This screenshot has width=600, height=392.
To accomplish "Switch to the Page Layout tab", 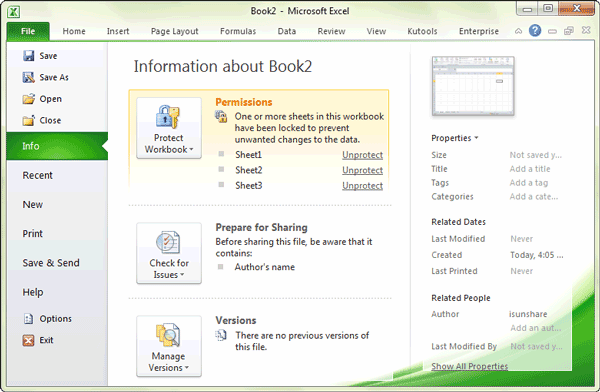I will pos(174,31).
